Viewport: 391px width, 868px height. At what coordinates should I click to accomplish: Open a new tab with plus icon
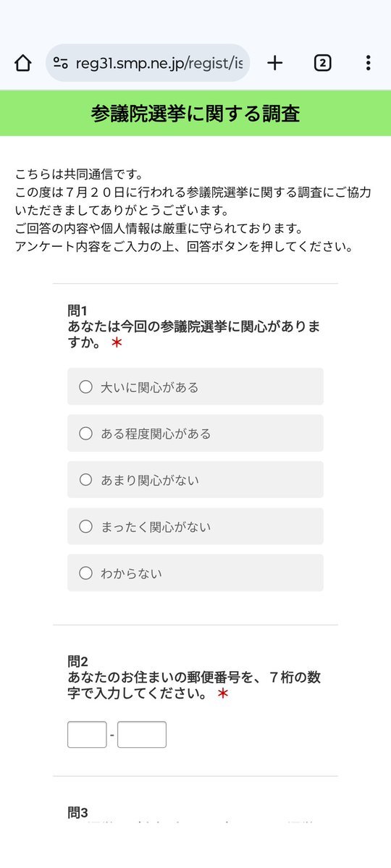click(x=274, y=63)
